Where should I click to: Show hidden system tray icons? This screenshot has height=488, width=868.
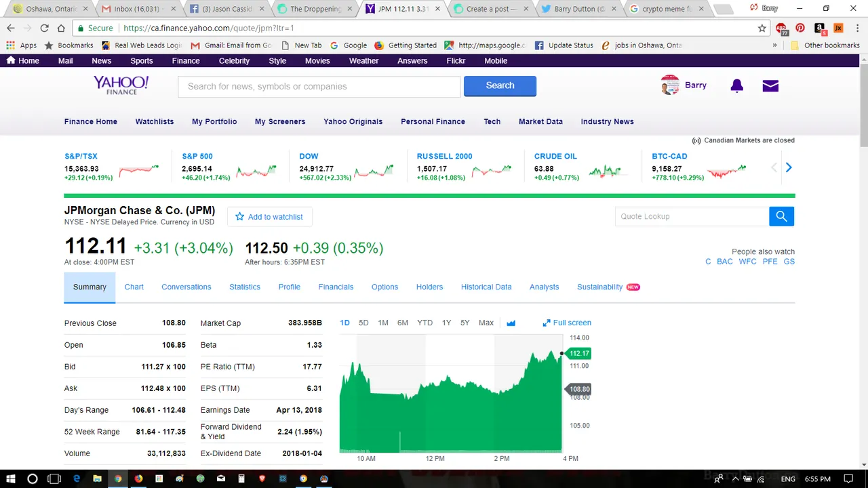(x=734, y=479)
